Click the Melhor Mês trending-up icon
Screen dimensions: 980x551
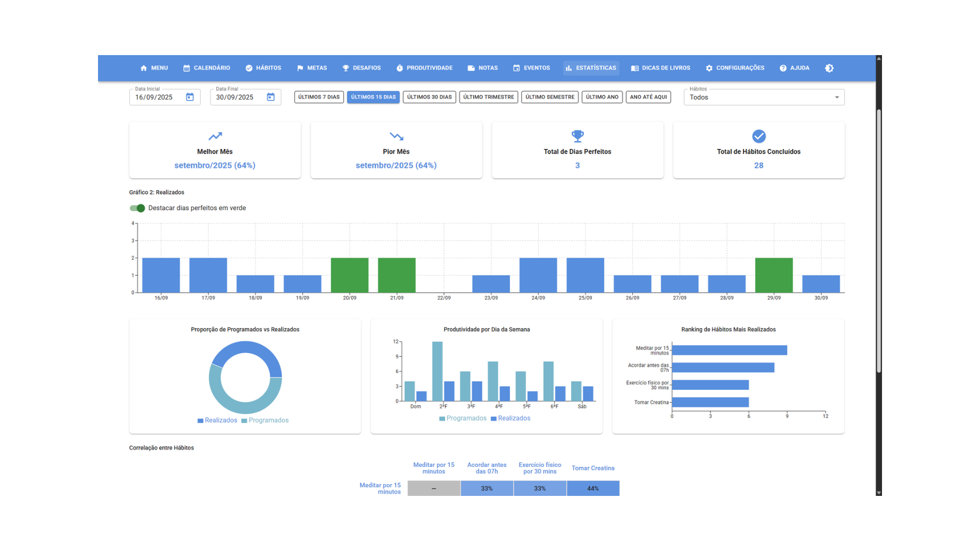[215, 136]
